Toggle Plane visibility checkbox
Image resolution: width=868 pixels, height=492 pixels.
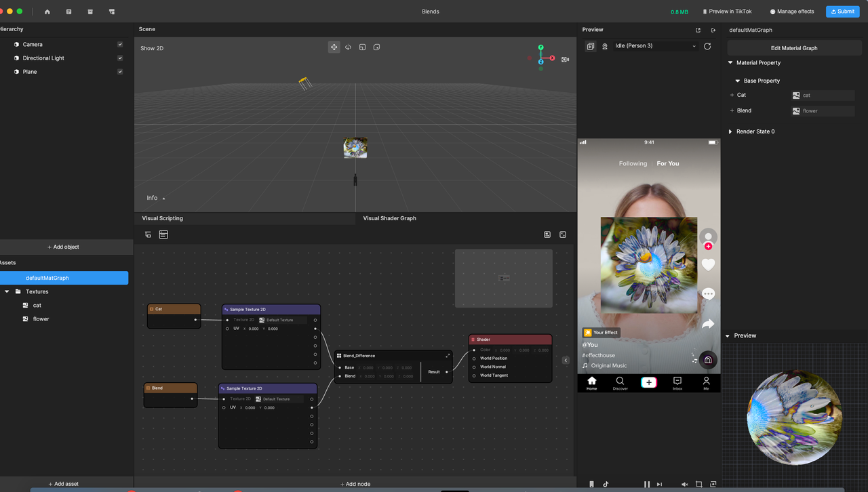(x=120, y=71)
